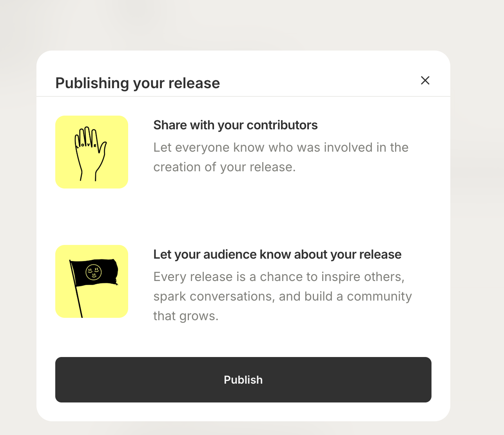Viewport: 504px width, 435px height.
Task: Click the wrist of the hand illustration
Action: tap(88, 174)
